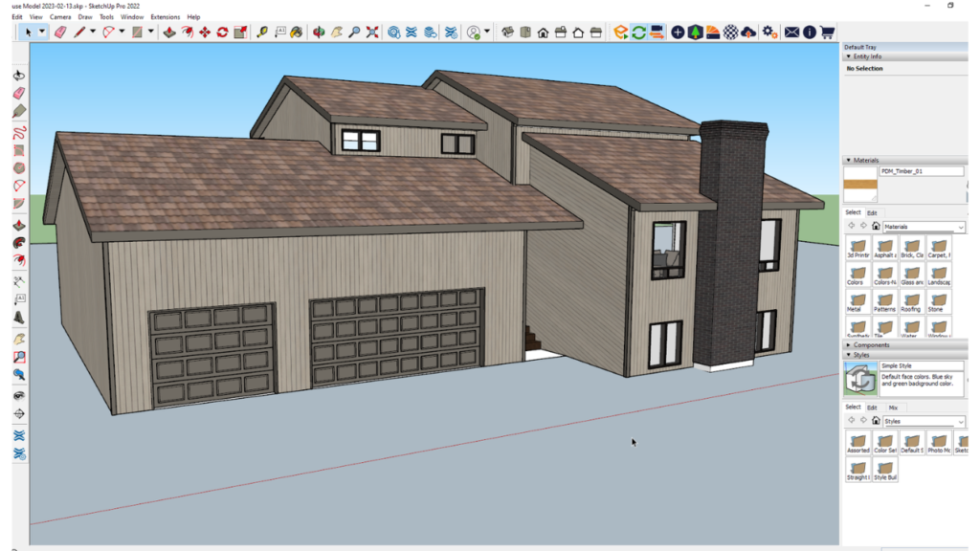The height and width of the screenshot is (551, 980).
Task: Open the Roofing materials folder
Action: 910,302
